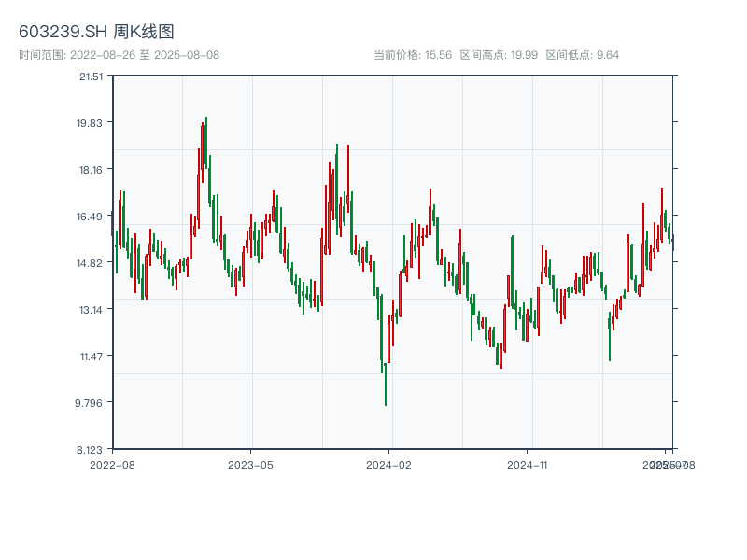Click y-axis label 18.16

(91, 170)
